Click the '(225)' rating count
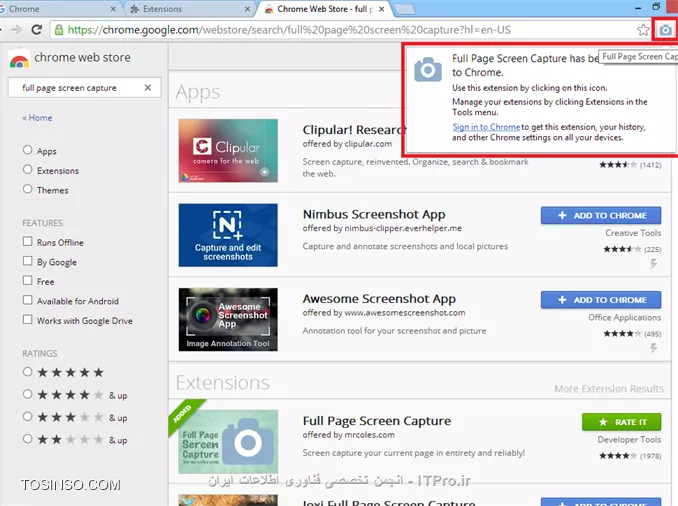 652,250
